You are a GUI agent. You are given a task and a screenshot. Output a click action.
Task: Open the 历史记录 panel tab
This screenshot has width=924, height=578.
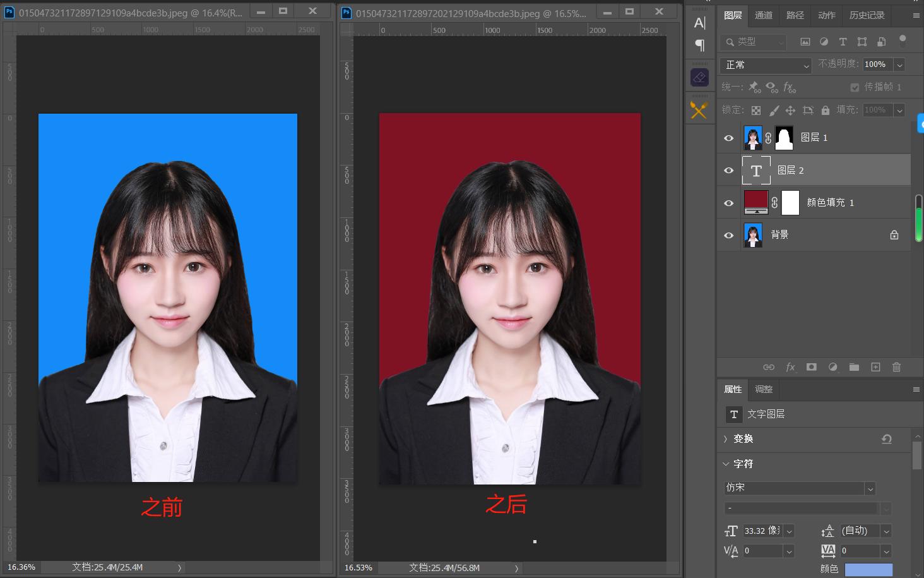(867, 15)
